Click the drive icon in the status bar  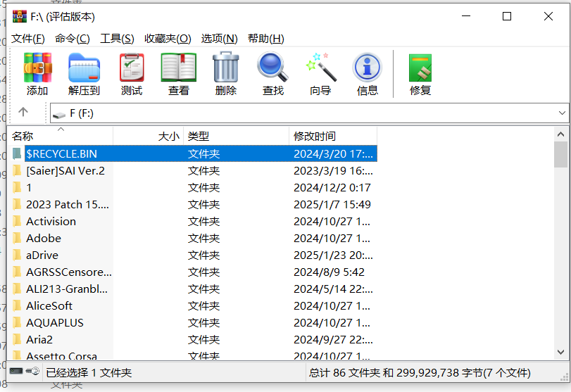point(16,372)
